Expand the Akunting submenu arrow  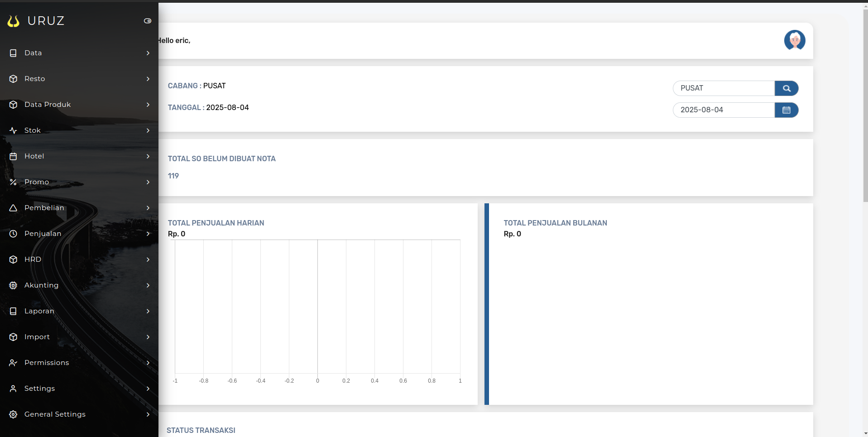click(x=148, y=285)
